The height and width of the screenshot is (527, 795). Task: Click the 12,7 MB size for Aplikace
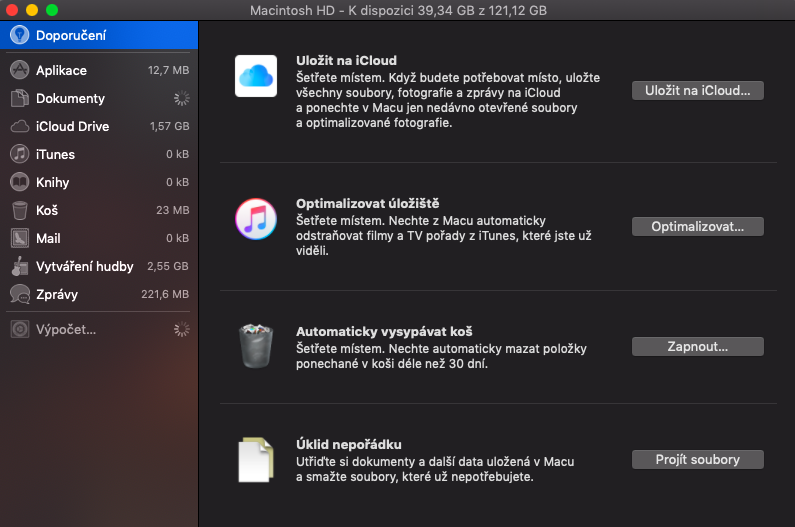[x=168, y=70]
